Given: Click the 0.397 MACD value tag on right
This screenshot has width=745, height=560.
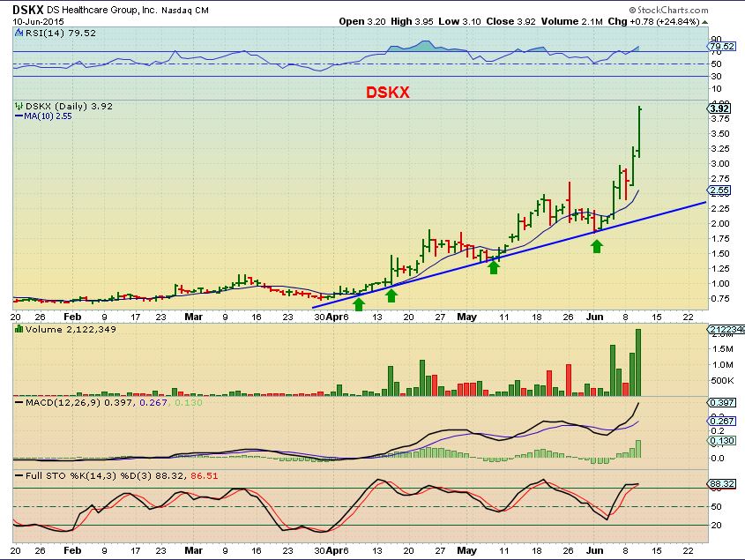Looking at the screenshot, I should click(722, 402).
